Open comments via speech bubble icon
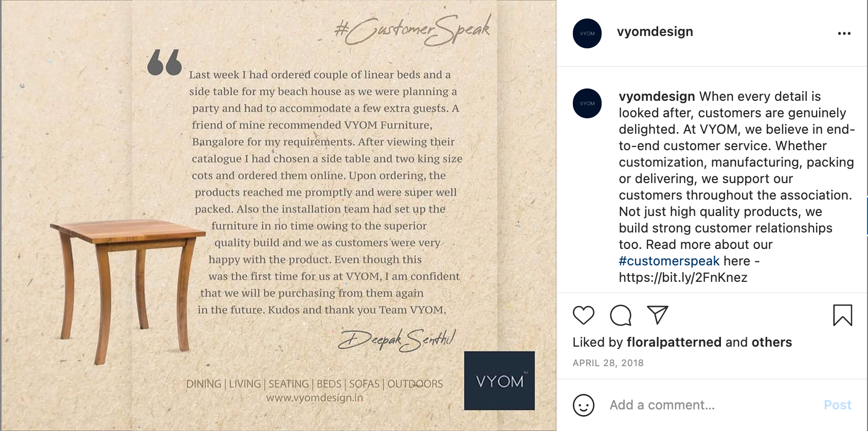This screenshot has height=431, width=868. pyautogui.click(x=621, y=315)
